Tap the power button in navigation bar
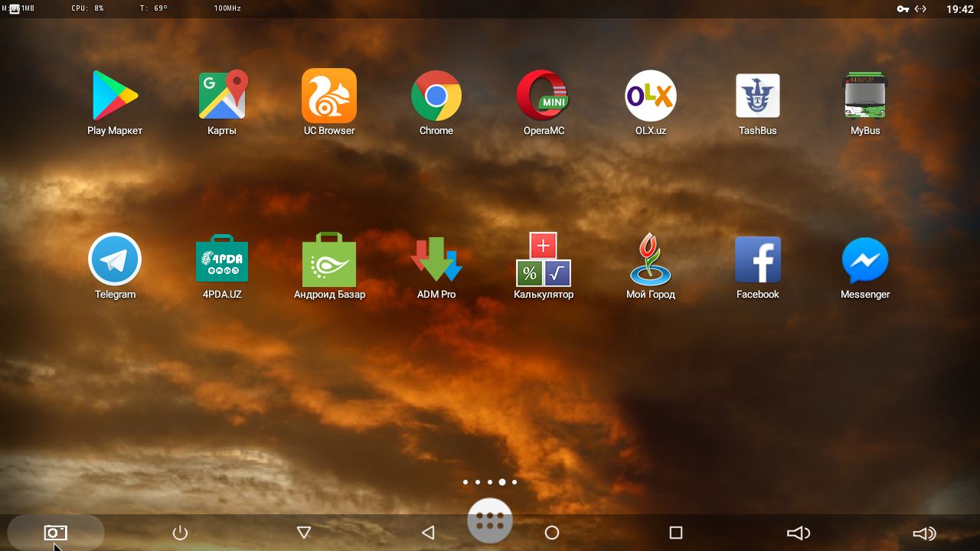This screenshot has width=980, height=551. 180,533
